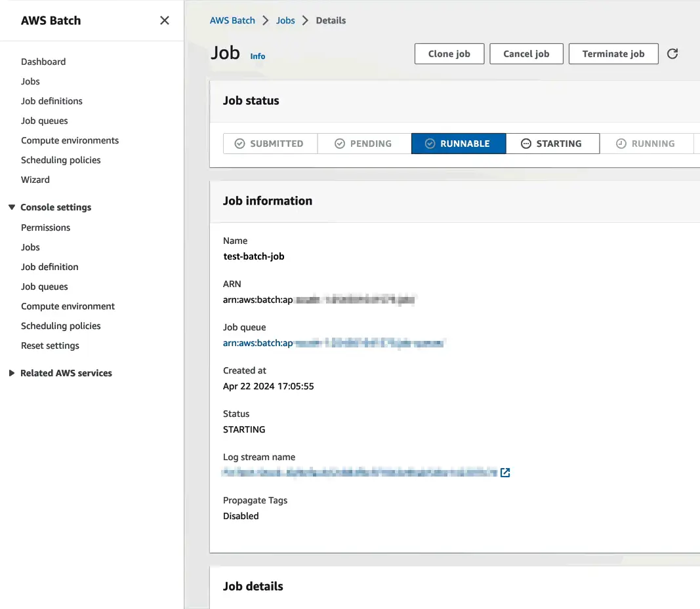700x609 pixels.
Task: Click the breadcrumb chevron after AWS Batch
Action: tap(266, 20)
